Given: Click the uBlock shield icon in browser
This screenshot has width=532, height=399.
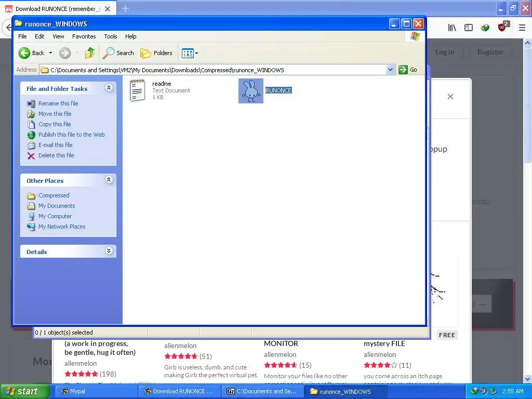Looking at the screenshot, I should point(502,27).
